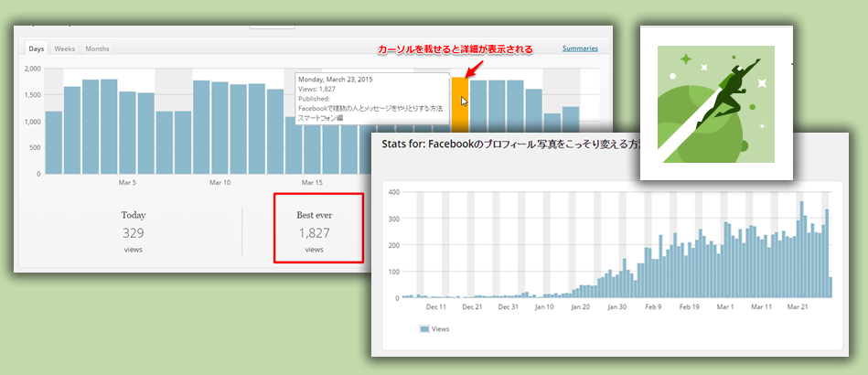Image resolution: width=868 pixels, height=375 pixels.
Task: Click the 'Dec 11' axis label
Action: (435, 306)
